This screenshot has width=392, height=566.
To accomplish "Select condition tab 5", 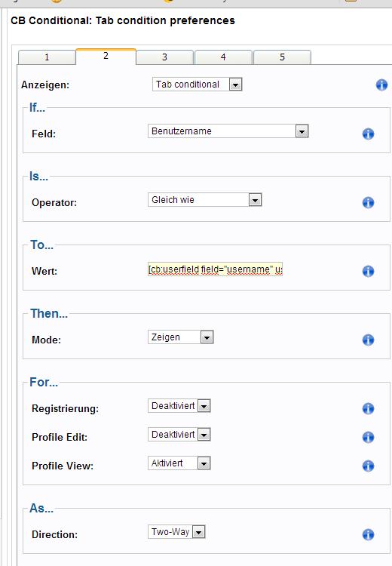I will (282, 57).
